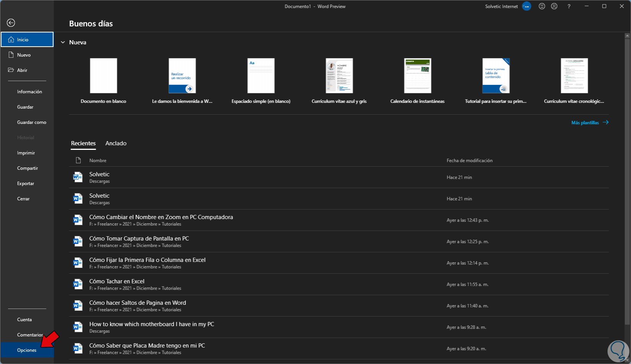
Task: Open the Le damos la bienvenida template
Action: (182, 81)
